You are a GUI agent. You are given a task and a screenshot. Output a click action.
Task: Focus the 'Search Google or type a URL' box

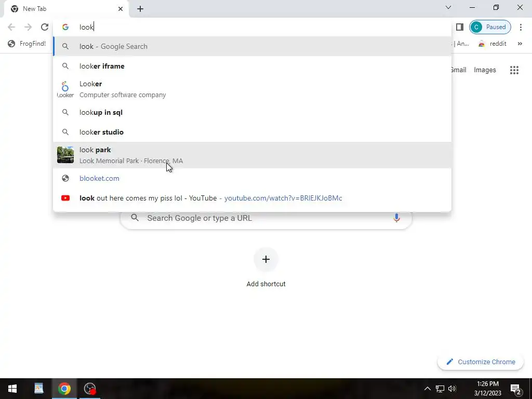(266, 218)
